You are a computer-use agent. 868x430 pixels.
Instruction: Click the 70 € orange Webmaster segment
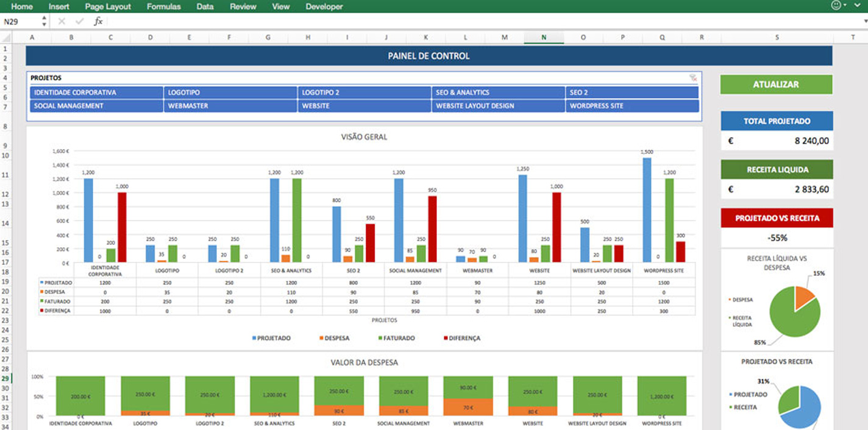point(468,407)
